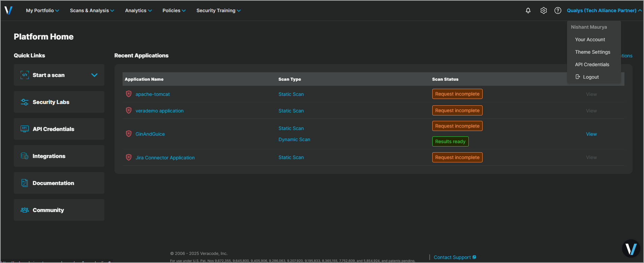Viewport: 644px width, 263px height.
Task: Choose Logout from the account menu
Action: pyautogui.click(x=590, y=77)
